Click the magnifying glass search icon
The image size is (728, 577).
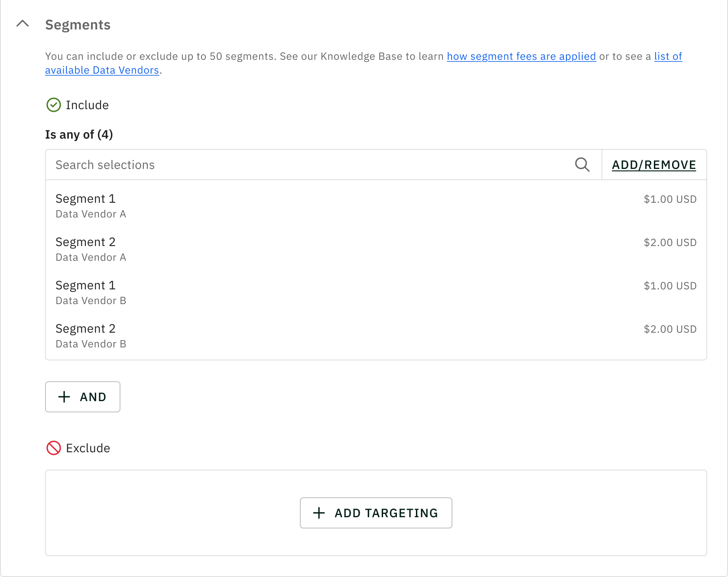[582, 165]
